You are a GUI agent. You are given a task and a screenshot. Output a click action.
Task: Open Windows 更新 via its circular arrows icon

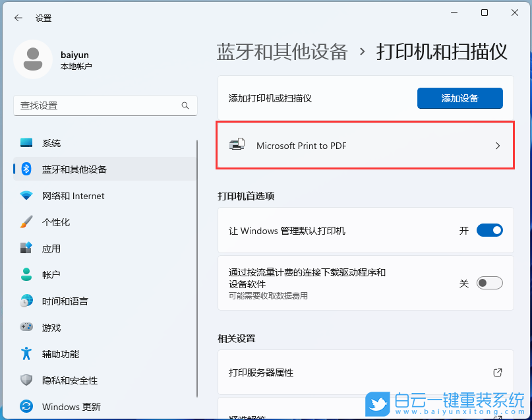click(x=26, y=407)
